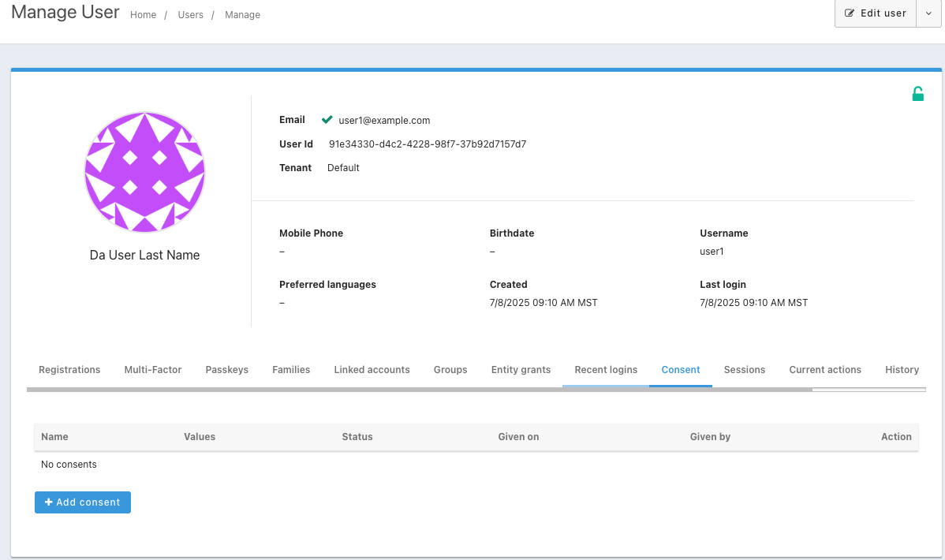Image resolution: width=945 pixels, height=560 pixels.
Task: Click the green unlock padlock icon
Action: pyautogui.click(x=917, y=95)
